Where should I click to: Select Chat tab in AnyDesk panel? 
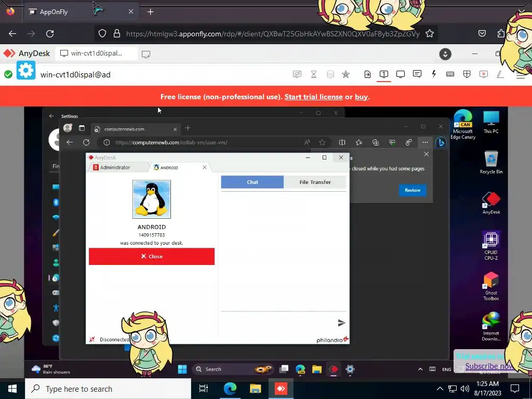(252, 182)
